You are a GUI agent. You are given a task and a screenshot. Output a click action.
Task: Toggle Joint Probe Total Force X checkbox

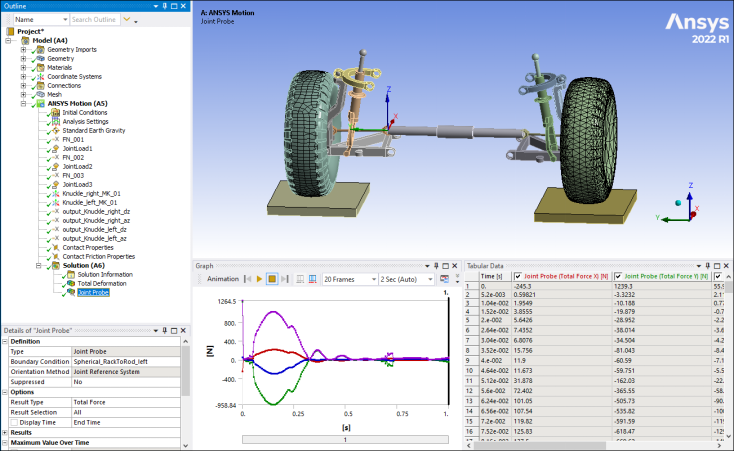coord(518,277)
